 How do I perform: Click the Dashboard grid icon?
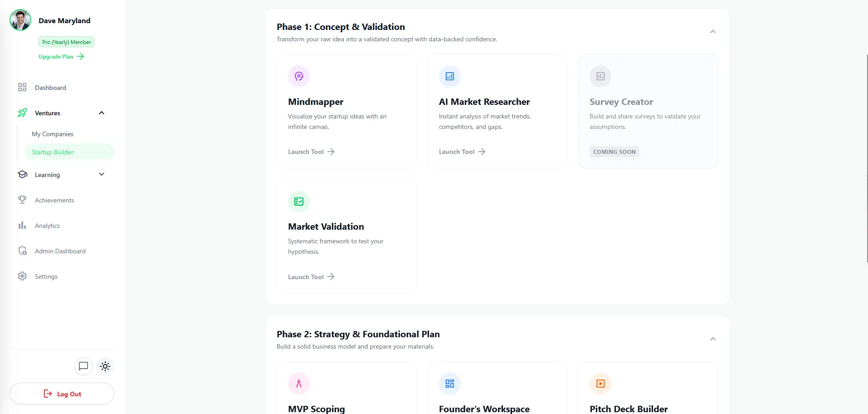[x=22, y=87]
